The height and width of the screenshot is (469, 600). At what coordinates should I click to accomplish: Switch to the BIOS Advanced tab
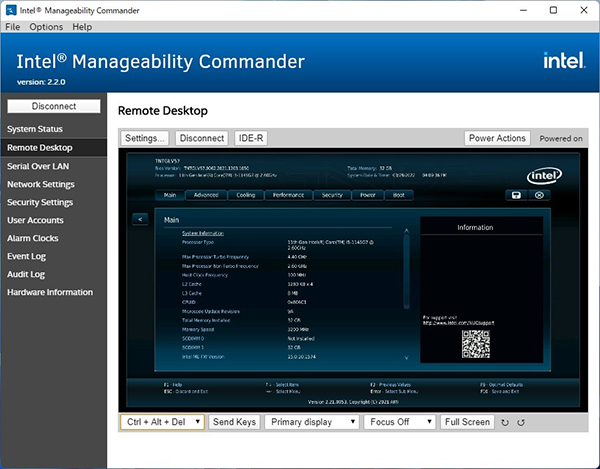pyautogui.click(x=206, y=195)
